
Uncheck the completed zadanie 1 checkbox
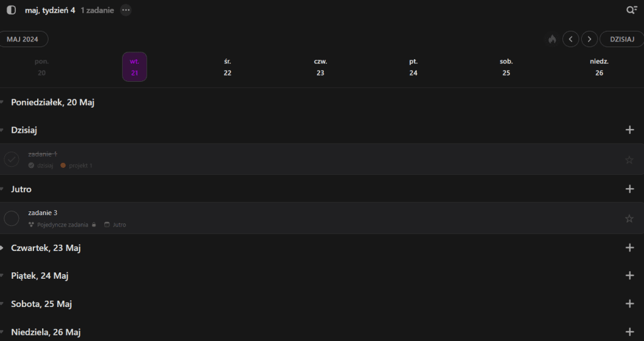coord(11,159)
